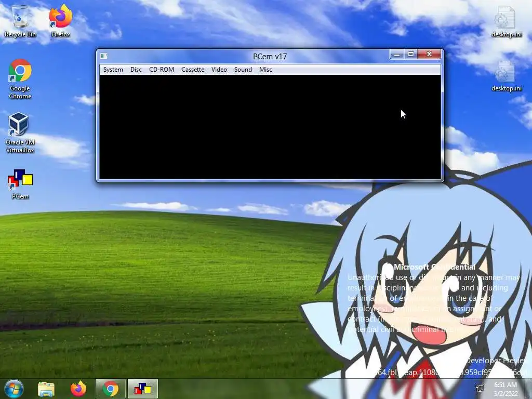Launch Firefox from the taskbar
Viewport: 532px width, 399px height.
tap(78, 389)
